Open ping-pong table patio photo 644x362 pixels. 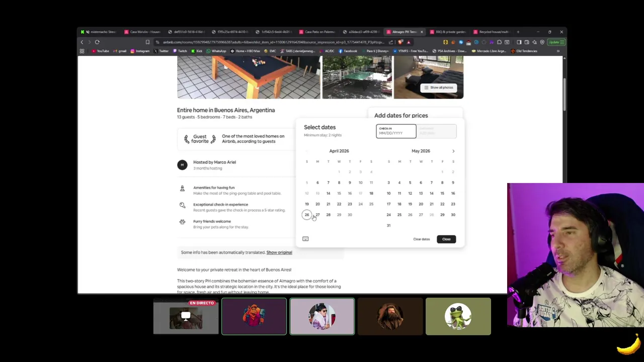point(357,77)
